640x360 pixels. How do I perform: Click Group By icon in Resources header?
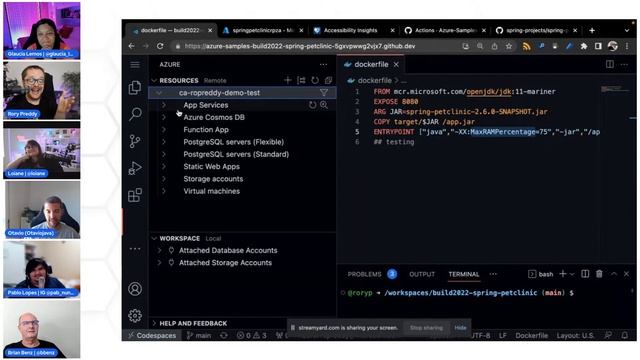point(301,80)
